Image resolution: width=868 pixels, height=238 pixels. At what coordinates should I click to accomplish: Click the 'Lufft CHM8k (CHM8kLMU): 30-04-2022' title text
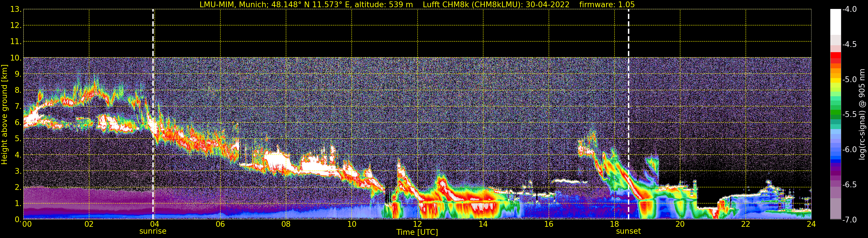pyautogui.click(x=496, y=4)
